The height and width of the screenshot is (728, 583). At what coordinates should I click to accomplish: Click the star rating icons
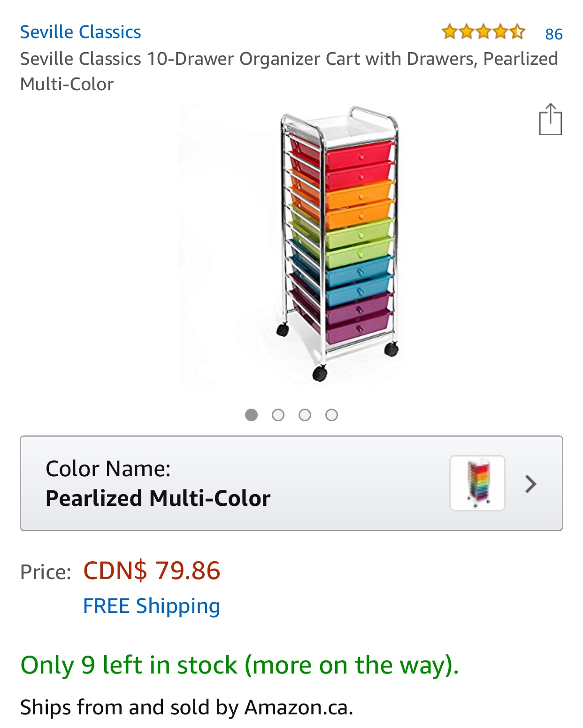pyautogui.click(x=483, y=32)
